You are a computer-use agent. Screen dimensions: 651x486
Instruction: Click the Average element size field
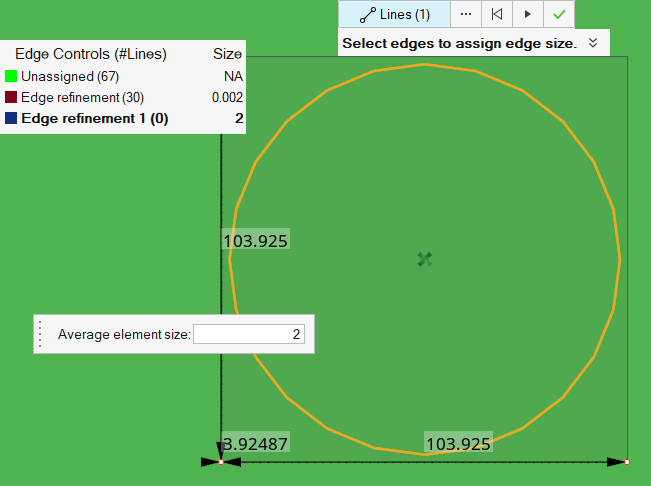pos(248,334)
